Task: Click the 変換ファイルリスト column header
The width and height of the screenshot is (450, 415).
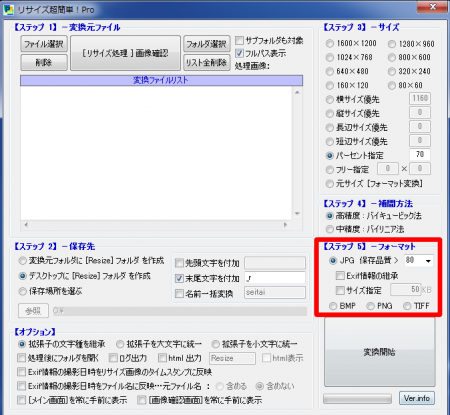Action: pyautogui.click(x=161, y=80)
